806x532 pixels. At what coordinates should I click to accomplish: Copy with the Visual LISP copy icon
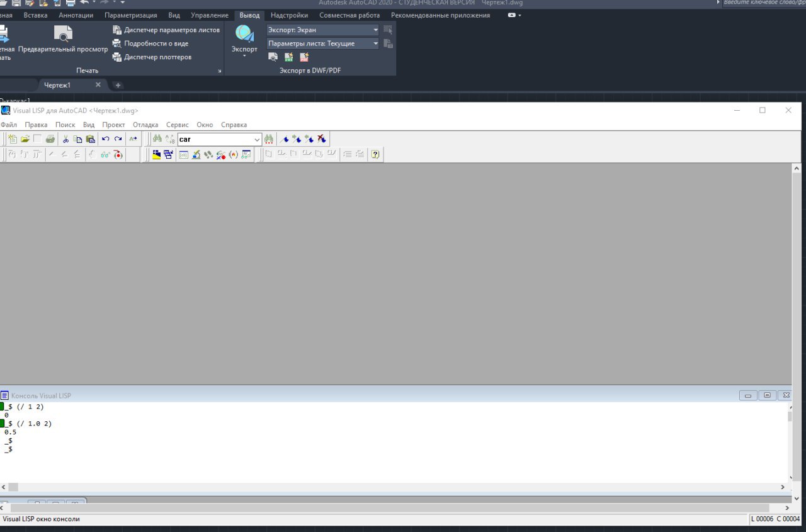tap(78, 139)
